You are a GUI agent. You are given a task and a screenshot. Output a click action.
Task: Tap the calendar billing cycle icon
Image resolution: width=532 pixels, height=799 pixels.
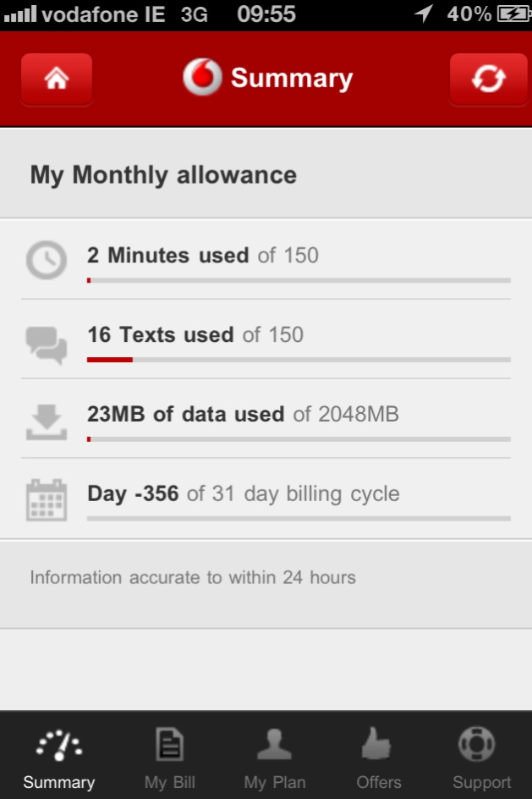click(46, 500)
